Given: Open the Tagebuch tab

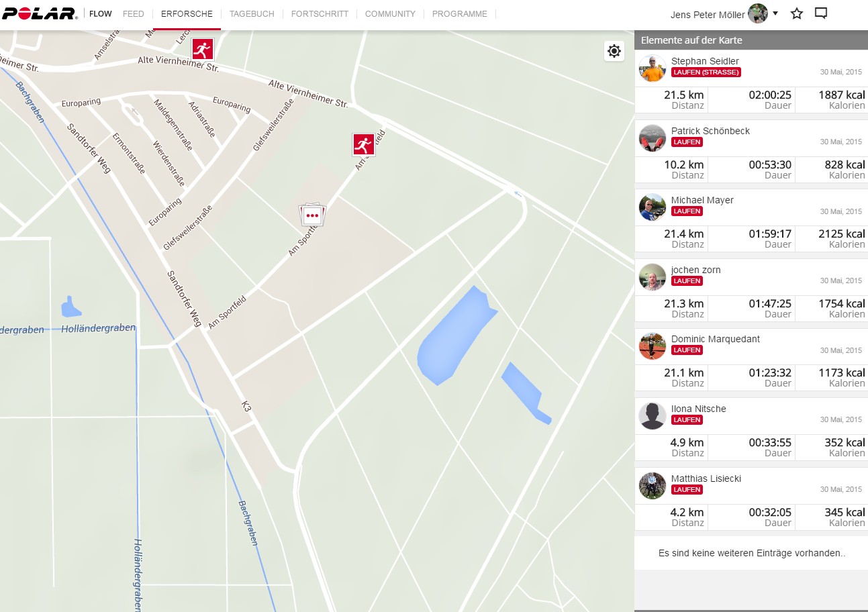Looking at the screenshot, I should click(x=252, y=14).
